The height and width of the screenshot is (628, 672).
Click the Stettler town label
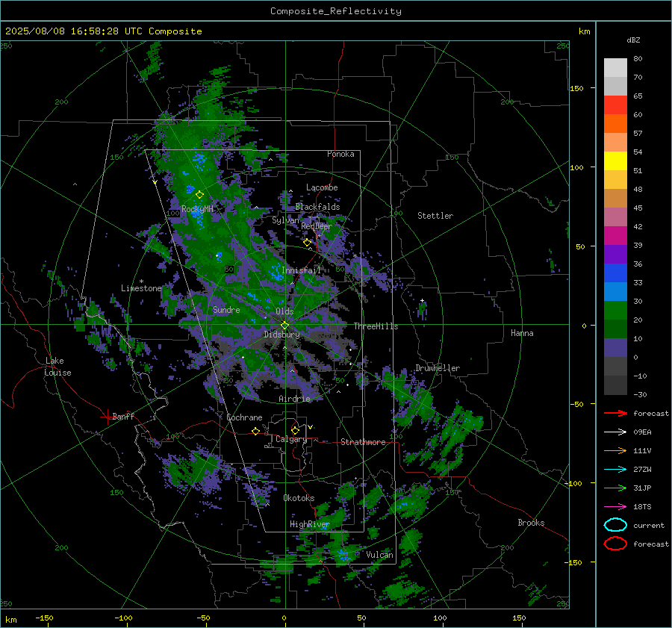pyautogui.click(x=435, y=216)
